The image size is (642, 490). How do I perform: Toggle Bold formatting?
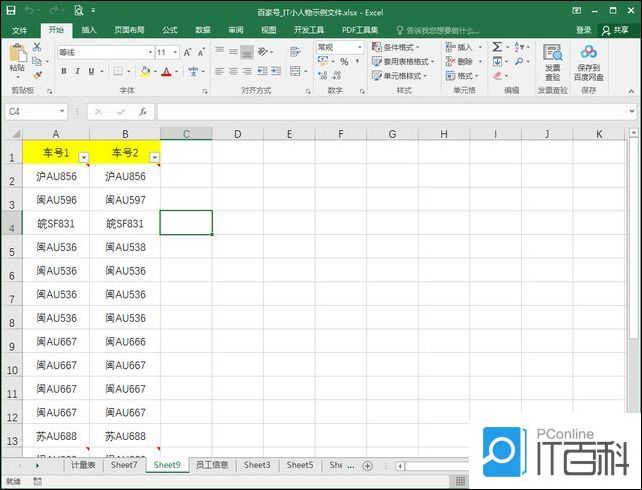[64, 71]
